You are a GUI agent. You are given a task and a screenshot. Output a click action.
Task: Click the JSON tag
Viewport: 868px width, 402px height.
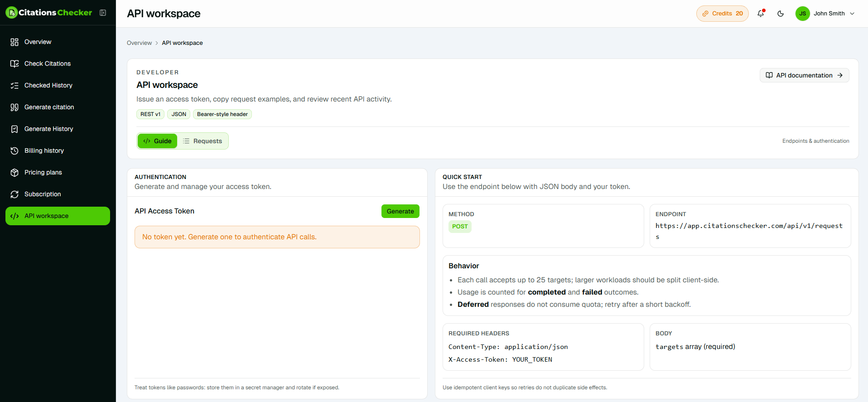tap(179, 114)
